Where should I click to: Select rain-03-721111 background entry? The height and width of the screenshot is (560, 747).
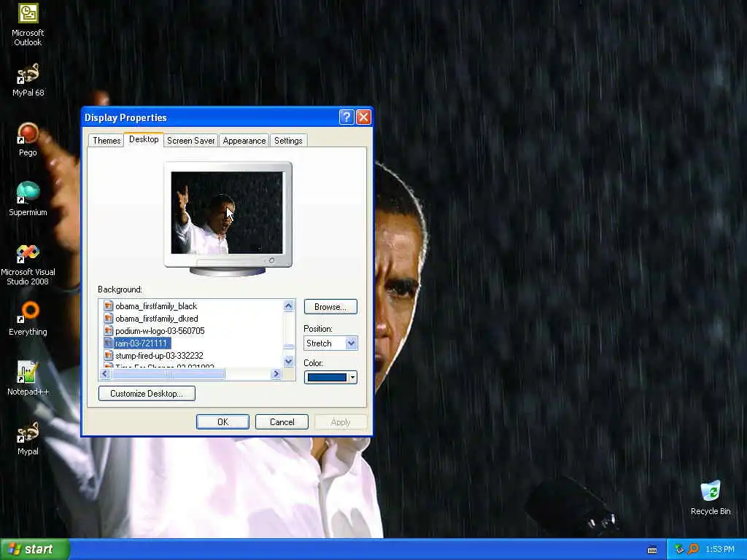point(142,343)
